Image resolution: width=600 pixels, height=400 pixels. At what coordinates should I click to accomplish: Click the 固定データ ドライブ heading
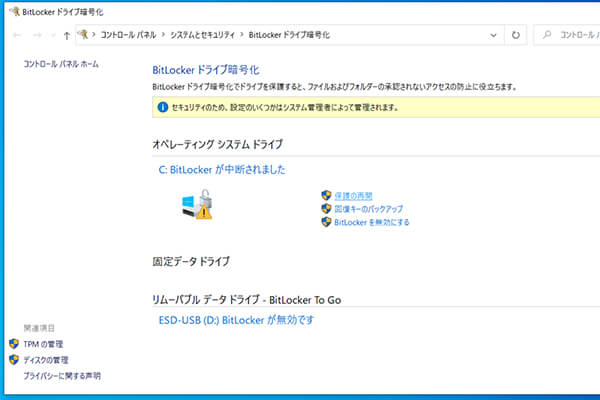tap(191, 261)
